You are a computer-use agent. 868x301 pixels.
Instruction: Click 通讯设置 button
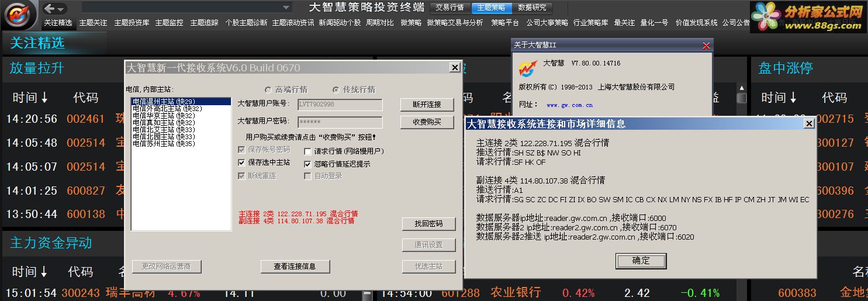pos(428,245)
